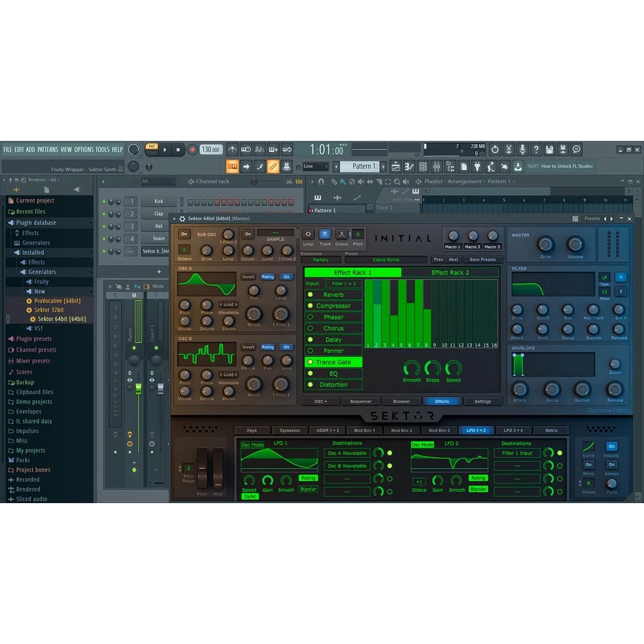The height and width of the screenshot is (644, 644).
Task: Click the Colour icon in Sektor sample section
Action: [341, 234]
